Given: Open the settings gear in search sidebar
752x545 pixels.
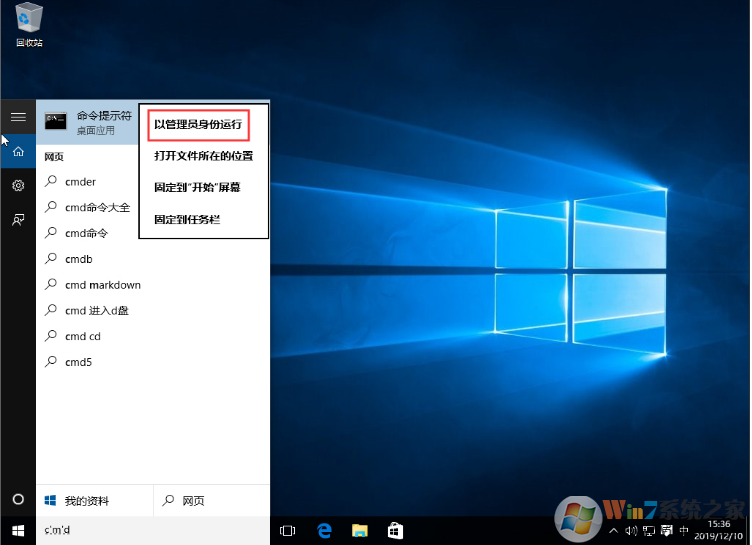Looking at the screenshot, I should tap(18, 186).
